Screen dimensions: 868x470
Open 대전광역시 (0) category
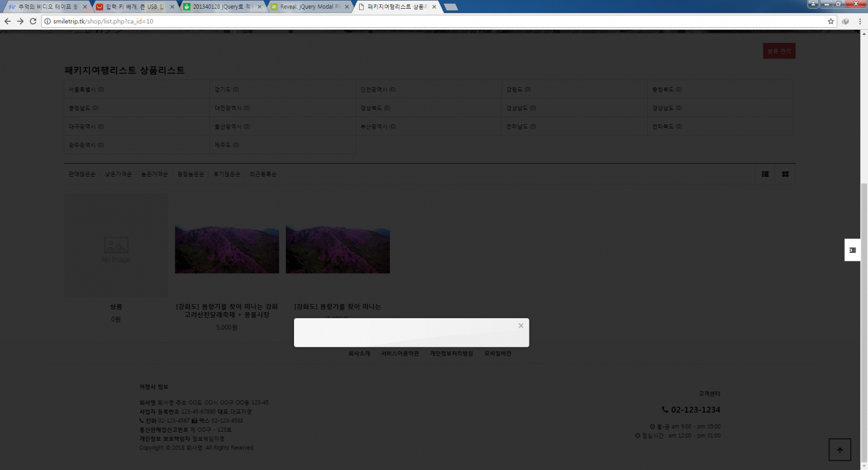pos(232,108)
